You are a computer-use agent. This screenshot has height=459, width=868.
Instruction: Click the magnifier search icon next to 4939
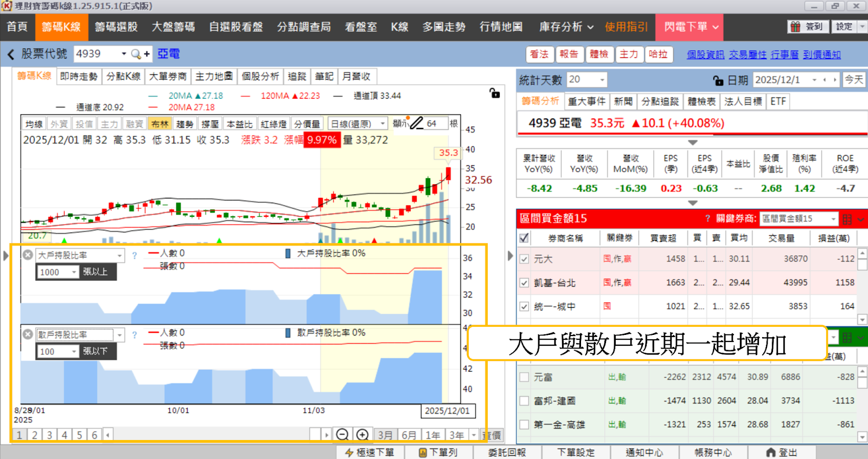pyautogui.click(x=136, y=54)
